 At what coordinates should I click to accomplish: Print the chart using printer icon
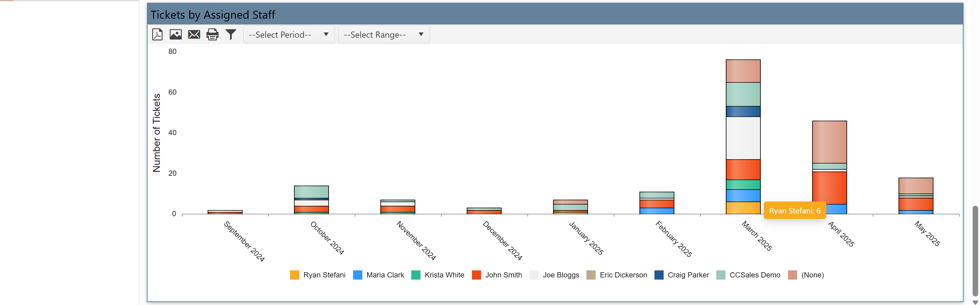(x=212, y=35)
